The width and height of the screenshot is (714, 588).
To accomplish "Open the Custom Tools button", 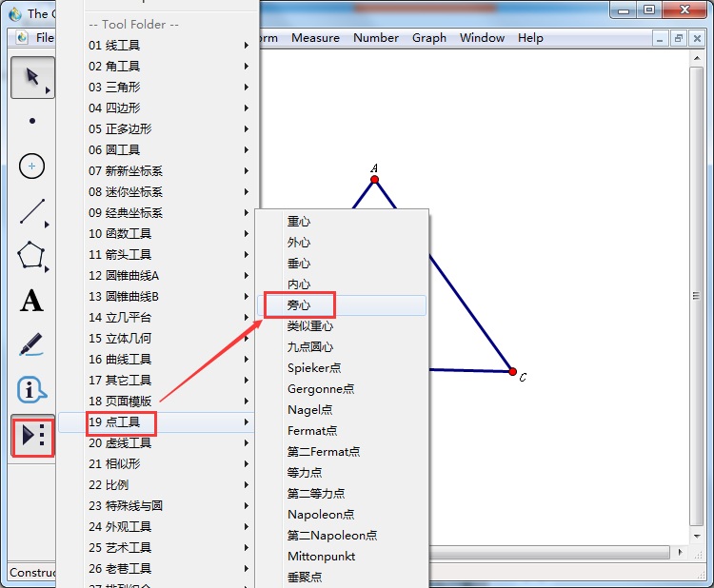I will (32, 436).
